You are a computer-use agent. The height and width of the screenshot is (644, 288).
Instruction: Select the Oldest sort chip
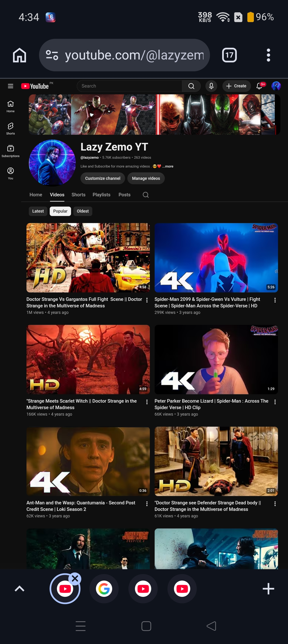pos(83,211)
